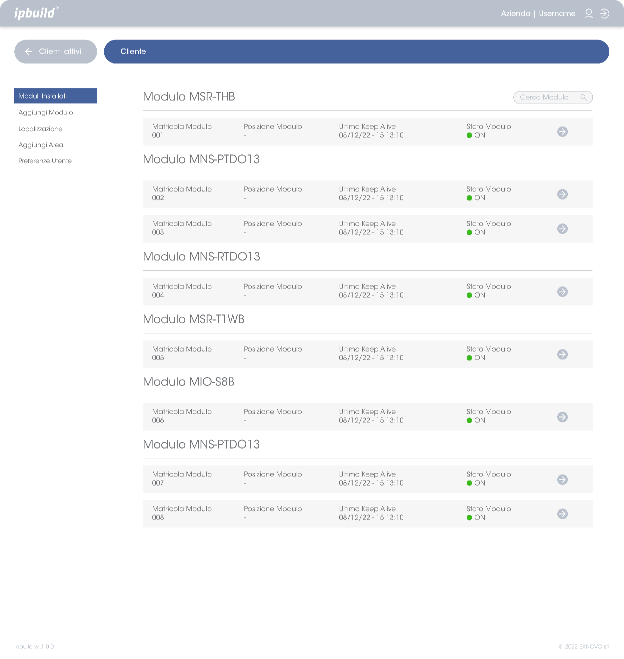Open details arrow for module 001
The image size is (624, 659).
click(x=562, y=131)
